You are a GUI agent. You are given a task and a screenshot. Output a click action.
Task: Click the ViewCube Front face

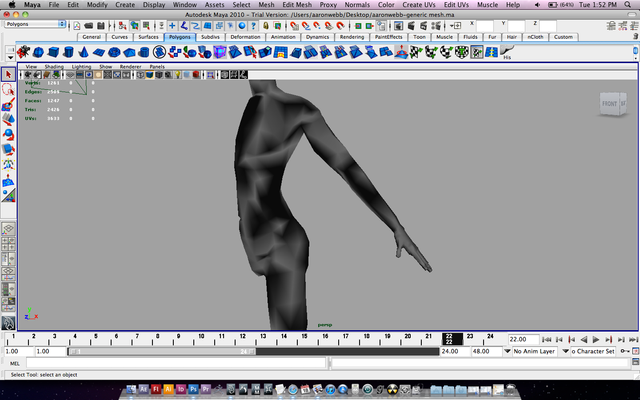(x=609, y=103)
